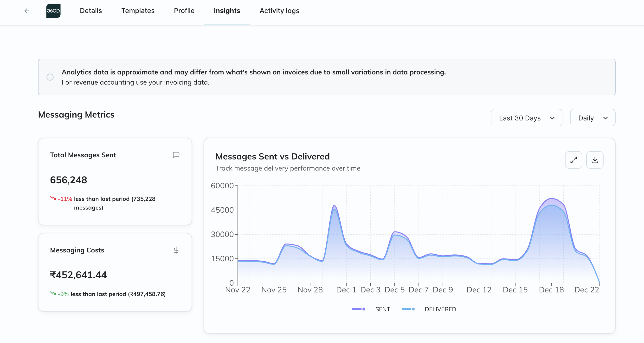The height and width of the screenshot is (343, 644).
Task: Toggle the DELIVERED series in legend
Action: tap(440, 309)
